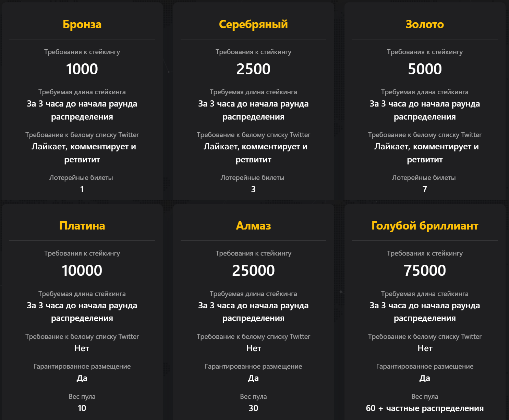Click Bronze lottery tickets value 1

coord(82,189)
